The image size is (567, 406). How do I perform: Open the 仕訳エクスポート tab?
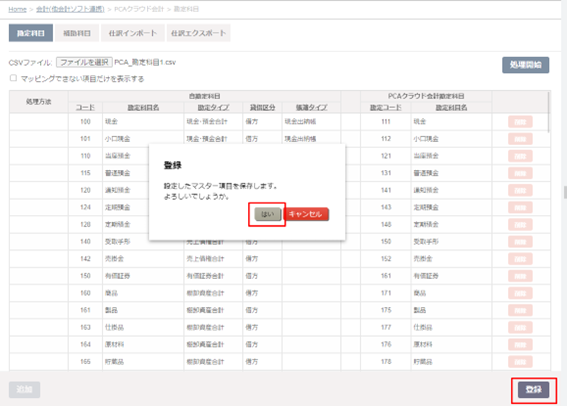click(198, 33)
